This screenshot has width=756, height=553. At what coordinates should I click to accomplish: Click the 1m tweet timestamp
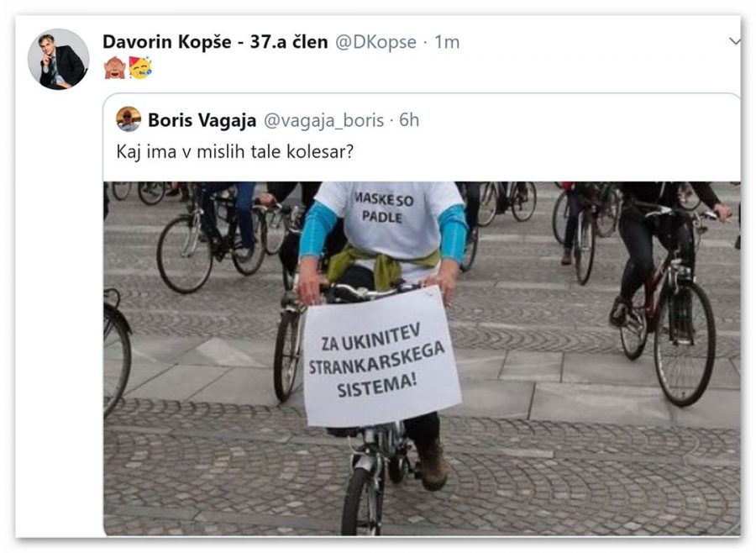pos(447,42)
